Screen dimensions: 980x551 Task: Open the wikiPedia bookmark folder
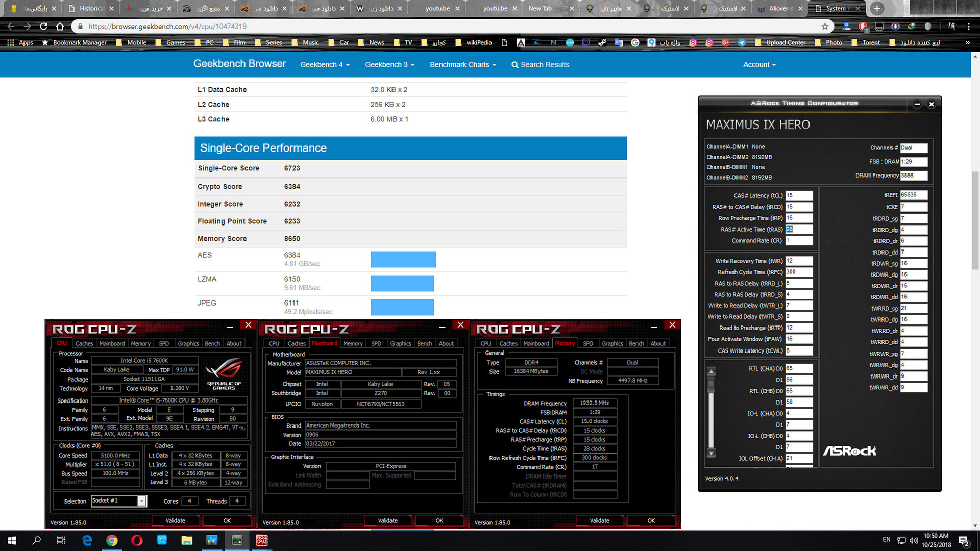click(474, 42)
